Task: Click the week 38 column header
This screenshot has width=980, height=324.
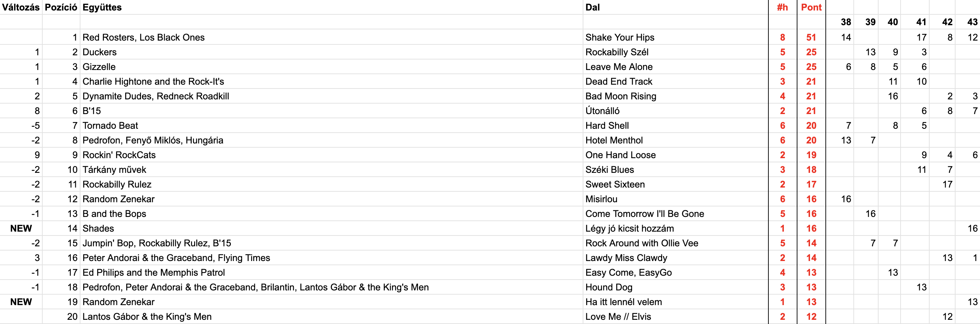Action: 845,22
